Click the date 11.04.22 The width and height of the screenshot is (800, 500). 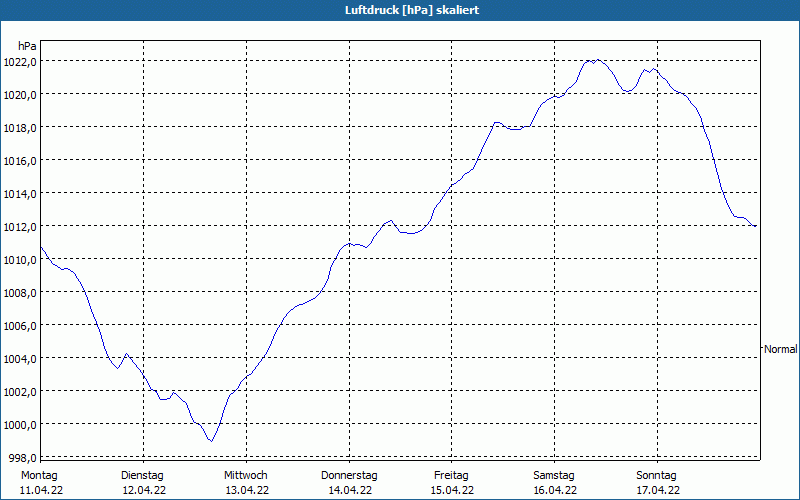[41, 490]
